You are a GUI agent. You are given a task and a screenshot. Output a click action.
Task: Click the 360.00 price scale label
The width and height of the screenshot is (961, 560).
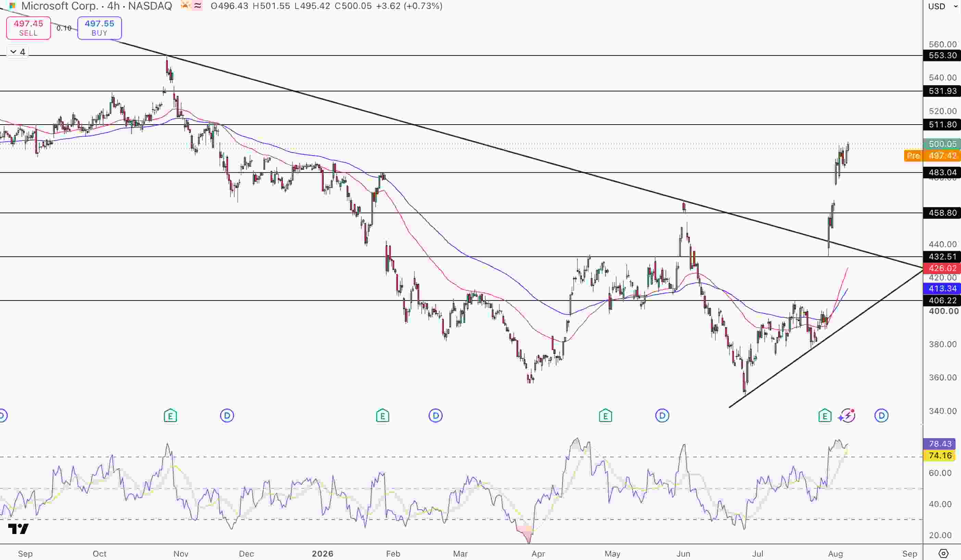[942, 378]
